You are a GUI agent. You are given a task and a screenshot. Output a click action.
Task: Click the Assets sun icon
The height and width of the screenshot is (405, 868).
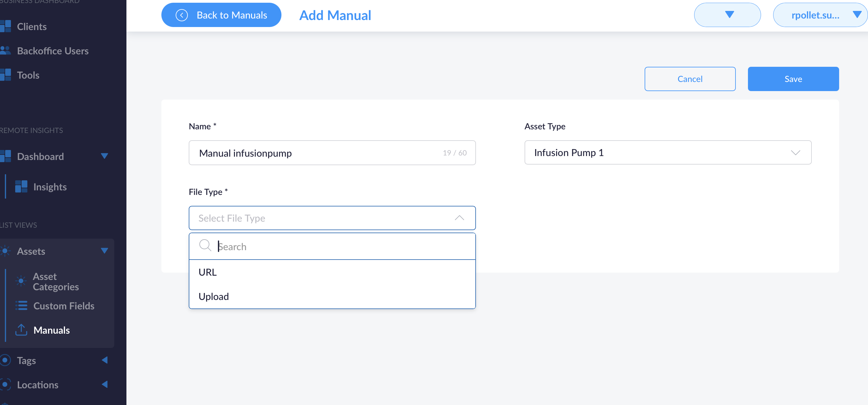(5, 251)
